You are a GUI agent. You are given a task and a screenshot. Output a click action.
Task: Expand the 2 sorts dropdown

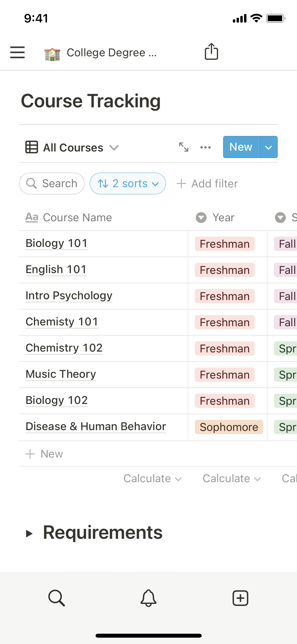pyautogui.click(x=128, y=183)
